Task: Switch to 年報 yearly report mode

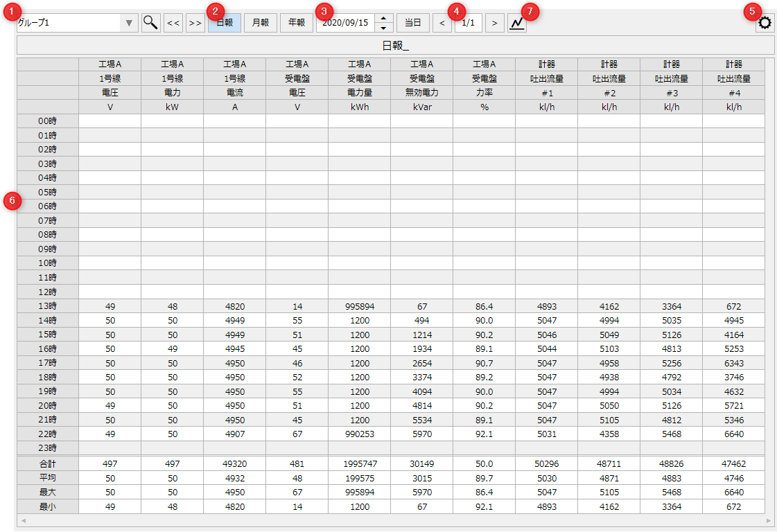Action: [296, 22]
